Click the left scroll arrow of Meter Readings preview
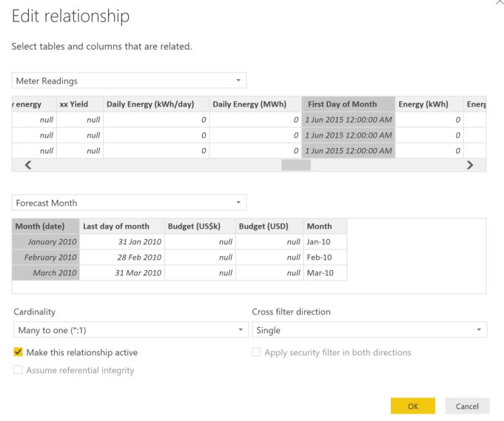This screenshot has height=421, width=504. click(28, 165)
